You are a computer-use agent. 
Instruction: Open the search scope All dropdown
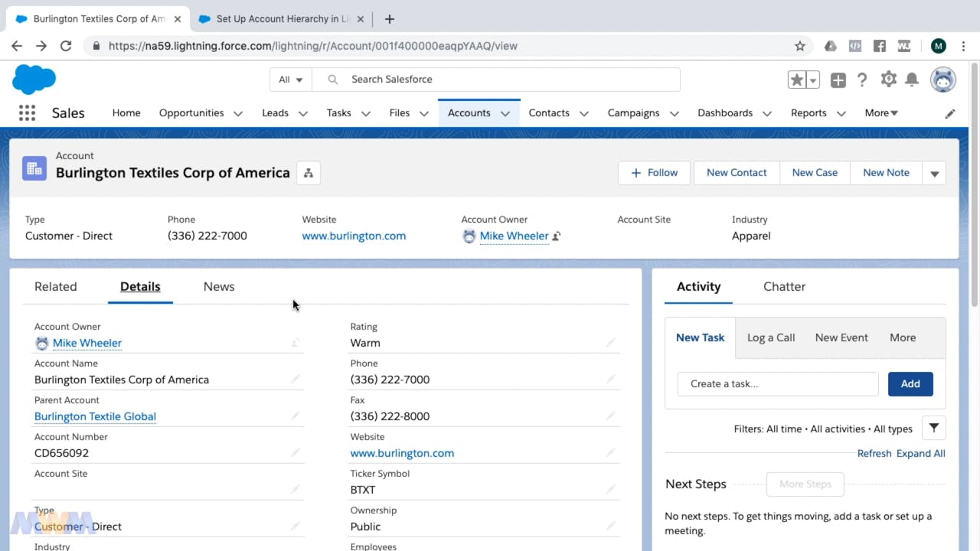291,80
